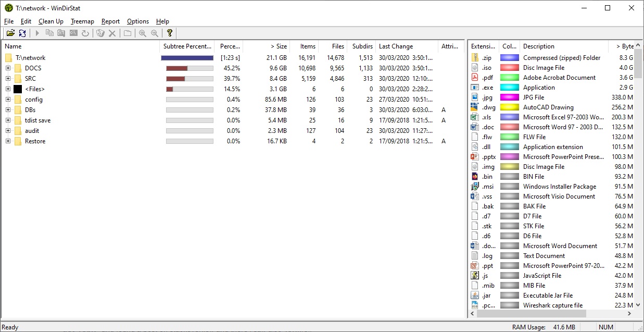Select the tdist save folder row

[x=37, y=120]
